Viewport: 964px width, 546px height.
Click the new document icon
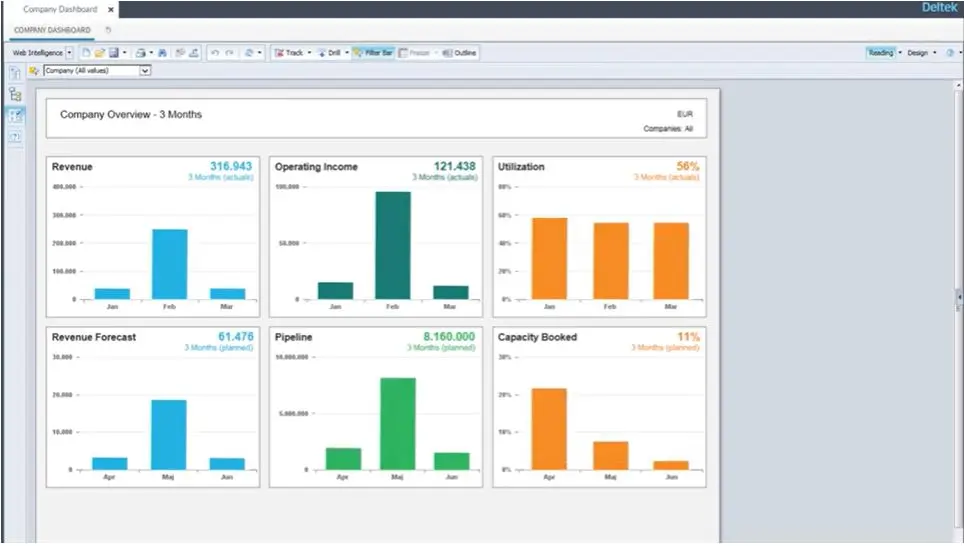pos(86,53)
